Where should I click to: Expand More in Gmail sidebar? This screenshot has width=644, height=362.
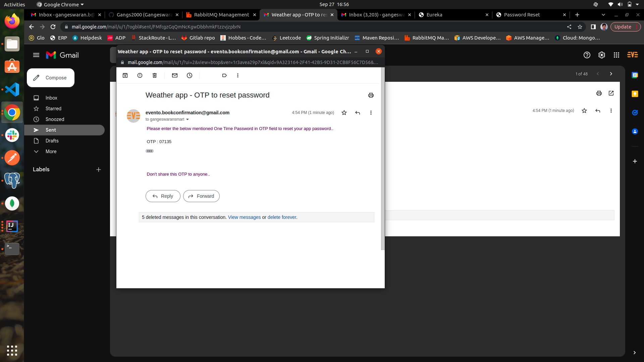[51, 152]
